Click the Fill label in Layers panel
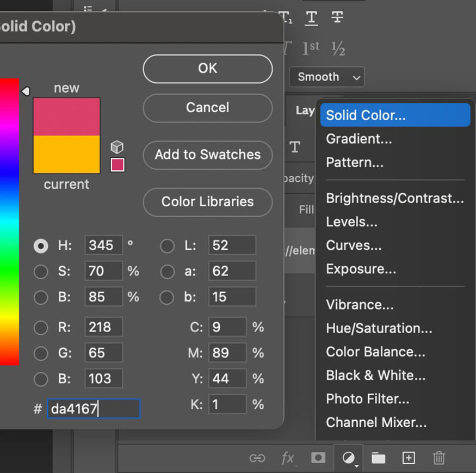The image size is (476, 473). 306,210
